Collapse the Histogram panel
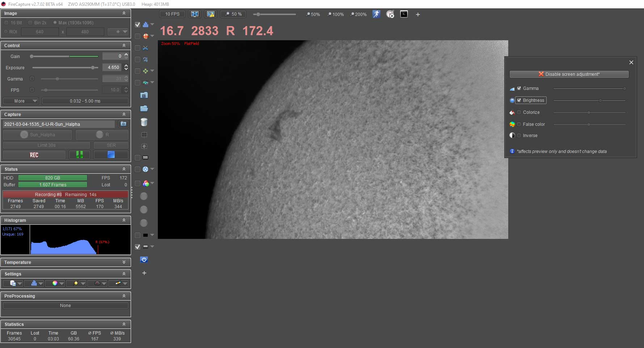 (x=124, y=220)
